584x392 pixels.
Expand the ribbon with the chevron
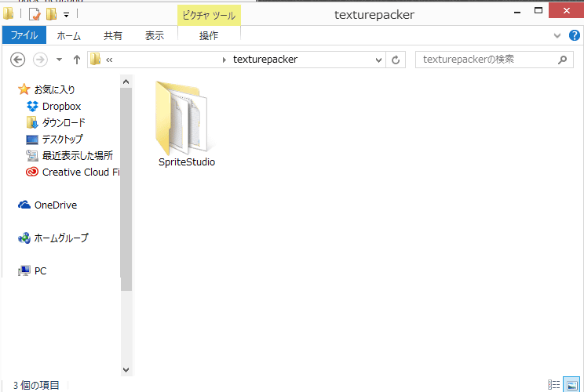click(557, 36)
